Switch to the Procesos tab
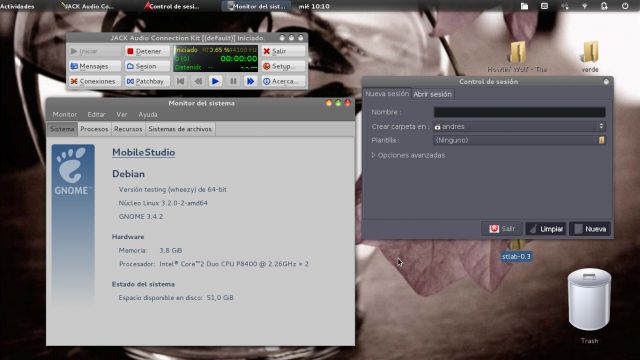 pos(94,129)
